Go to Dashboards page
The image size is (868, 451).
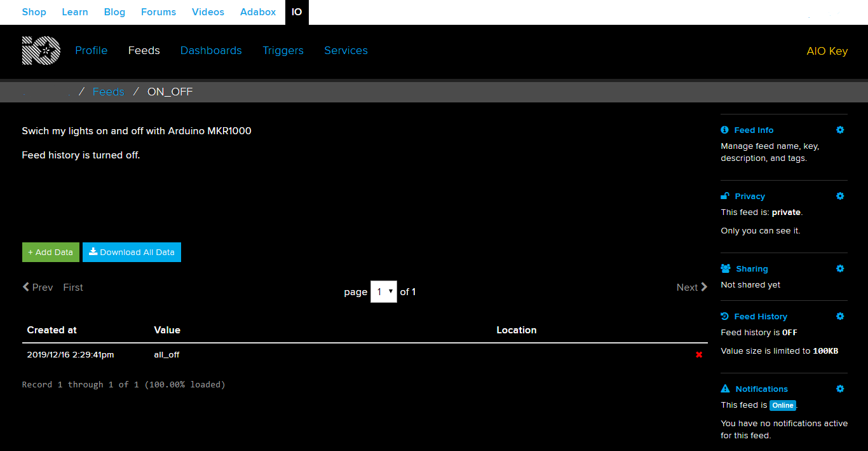coord(211,50)
